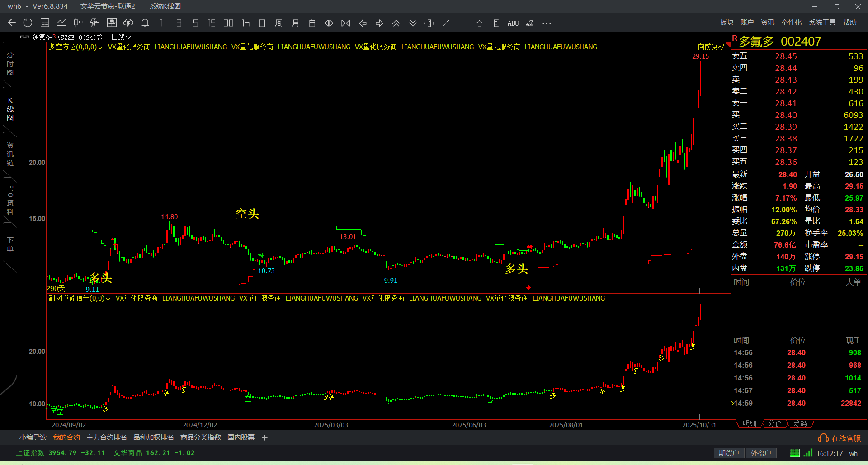
Task: Open the 主力合约排名 bottom tab
Action: coord(107,437)
